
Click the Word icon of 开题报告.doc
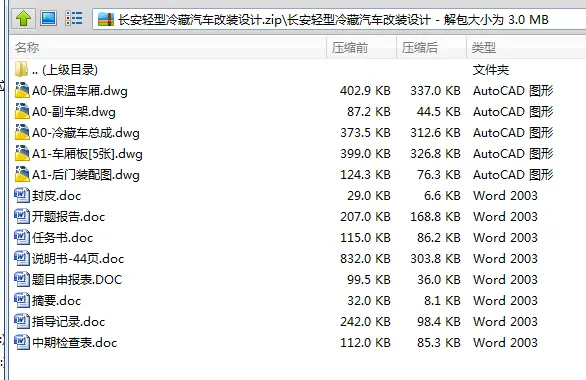point(22,216)
